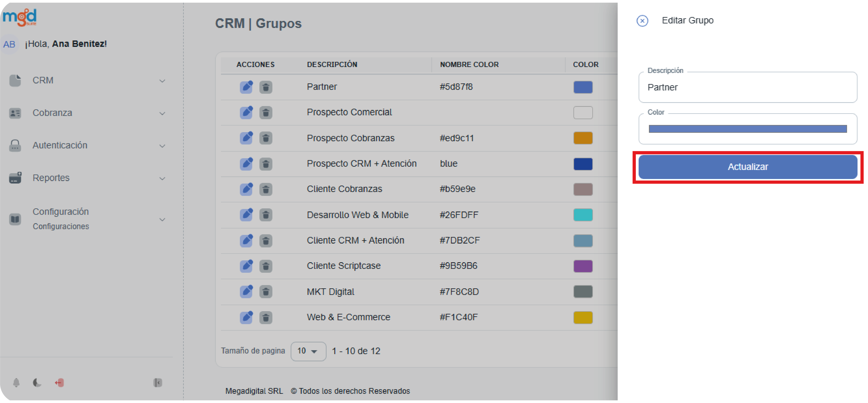
Task: Open the Autenticación menu item
Action: click(x=60, y=145)
